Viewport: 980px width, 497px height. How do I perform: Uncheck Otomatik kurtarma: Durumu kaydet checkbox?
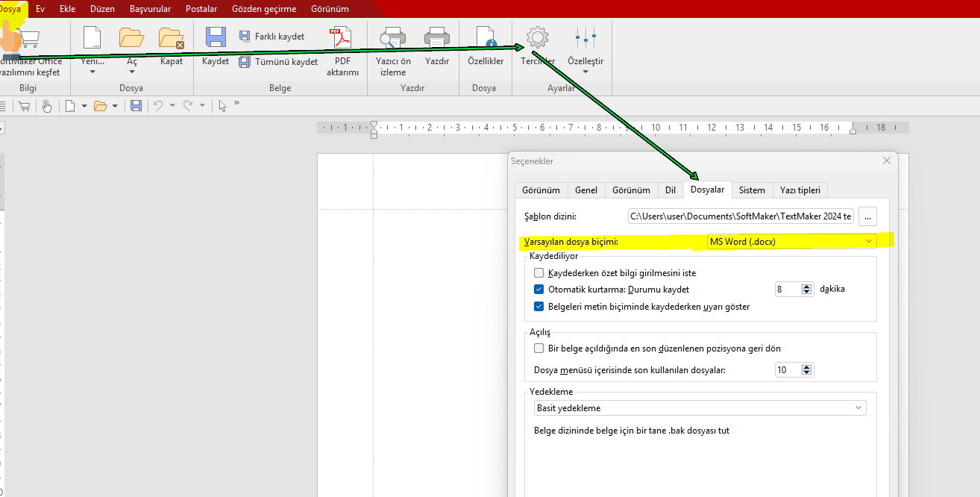pyautogui.click(x=539, y=289)
